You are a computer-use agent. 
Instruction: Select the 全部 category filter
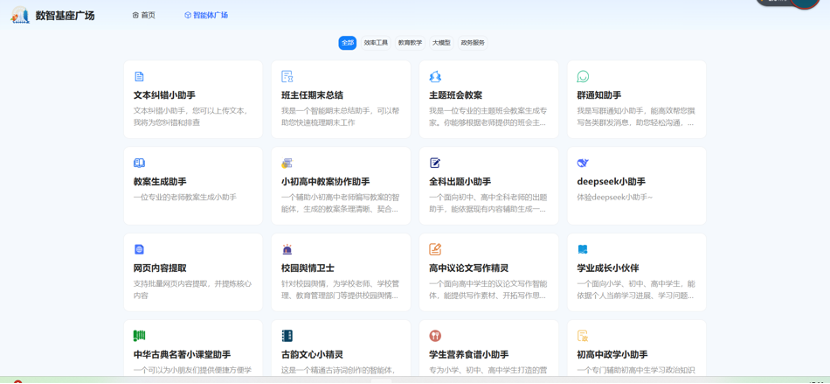[x=347, y=43]
